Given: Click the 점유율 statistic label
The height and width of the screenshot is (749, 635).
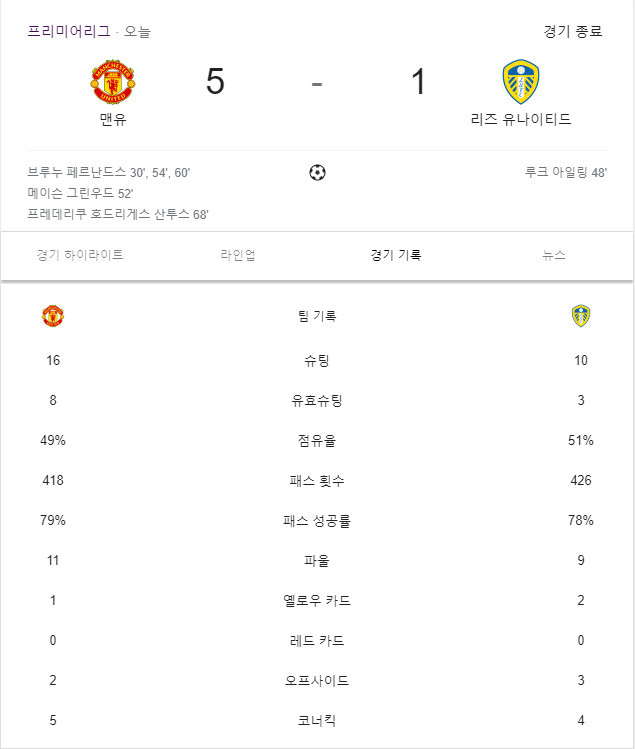Looking at the screenshot, I should [x=317, y=440].
